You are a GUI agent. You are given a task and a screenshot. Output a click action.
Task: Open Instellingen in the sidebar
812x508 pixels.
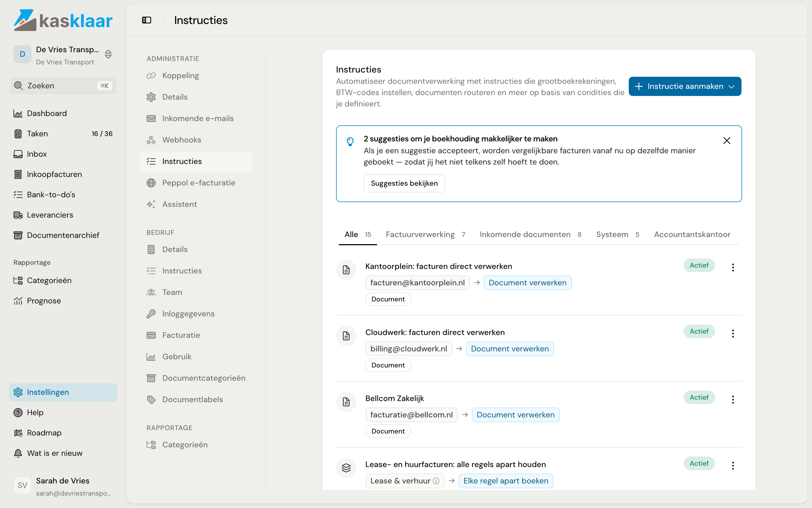click(x=63, y=392)
